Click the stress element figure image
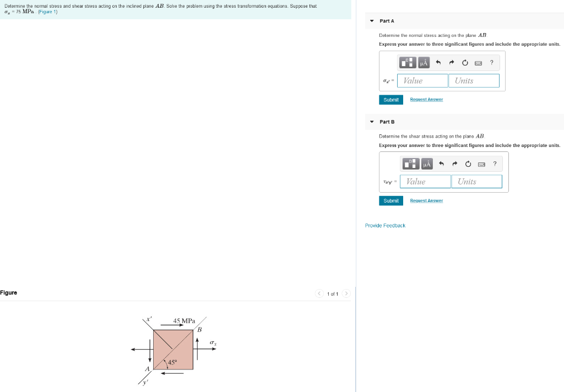This screenshot has width=564, height=392. tap(174, 350)
